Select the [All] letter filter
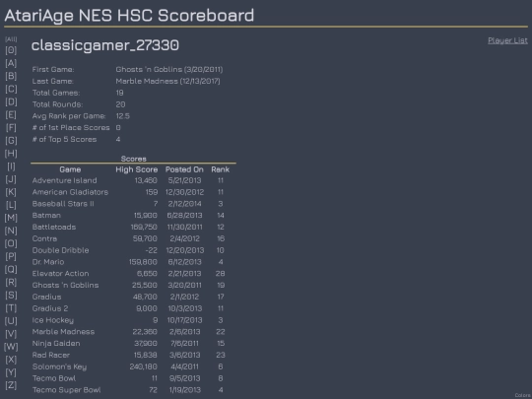Screen dimensions: 532x399 point(11,39)
